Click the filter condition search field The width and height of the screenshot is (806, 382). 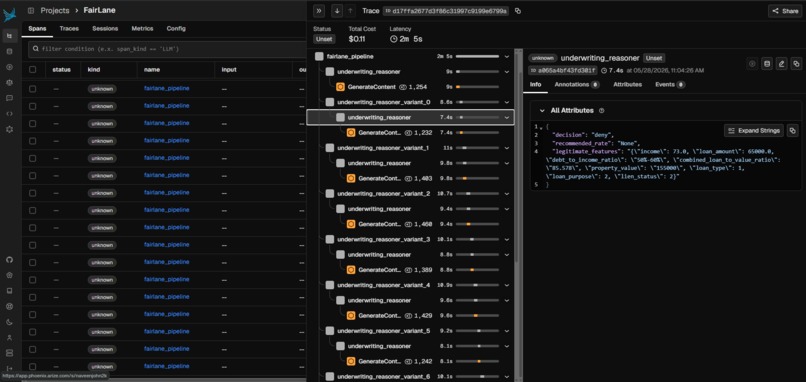pyautogui.click(x=167, y=49)
